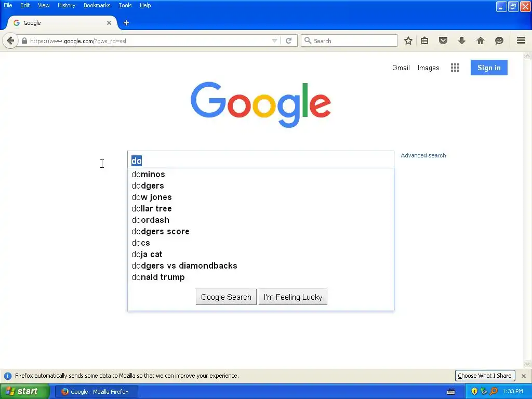Image resolution: width=532 pixels, height=399 pixels.
Task: Go to Home page icon
Action: (481, 41)
